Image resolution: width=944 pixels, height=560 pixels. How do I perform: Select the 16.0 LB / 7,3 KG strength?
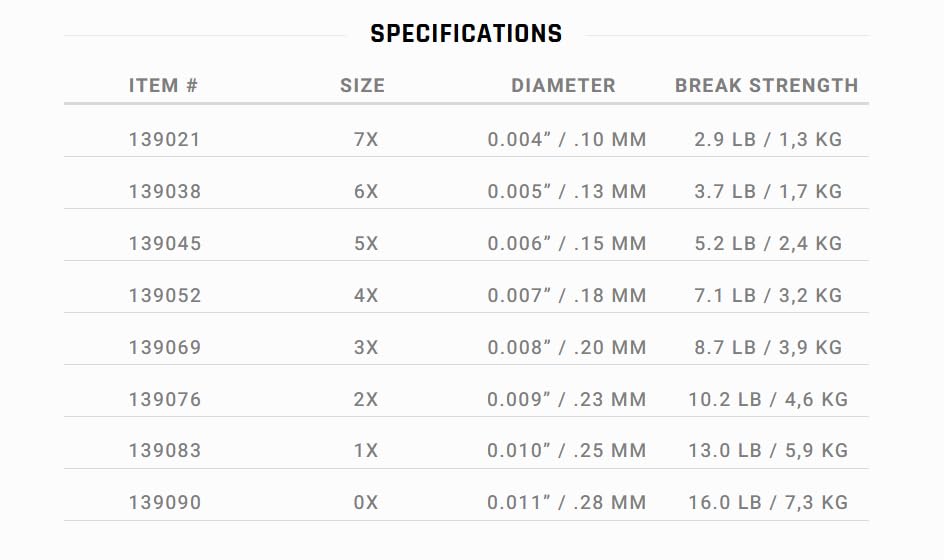click(x=768, y=502)
